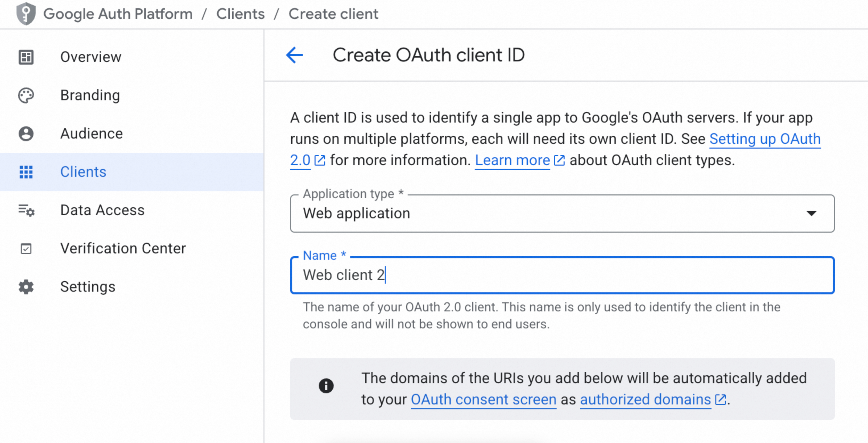Image resolution: width=868 pixels, height=443 pixels.
Task: Open the Branding sidebar item
Action: click(x=132, y=95)
